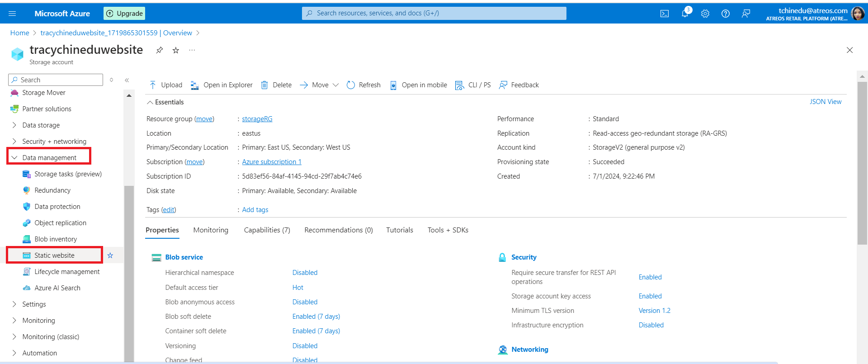This screenshot has height=364, width=868.
Task: Expand the Data storage section
Action: 14,125
